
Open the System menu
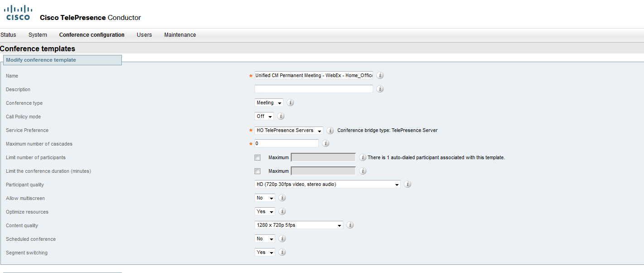point(38,35)
